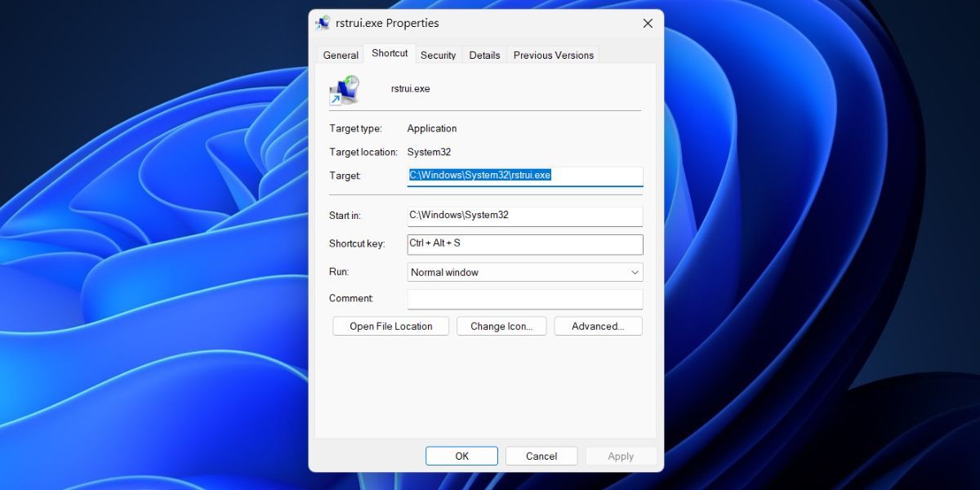This screenshot has width=980, height=490.
Task: Close the rstrui.exe Properties dialog
Action: pyautogui.click(x=648, y=23)
